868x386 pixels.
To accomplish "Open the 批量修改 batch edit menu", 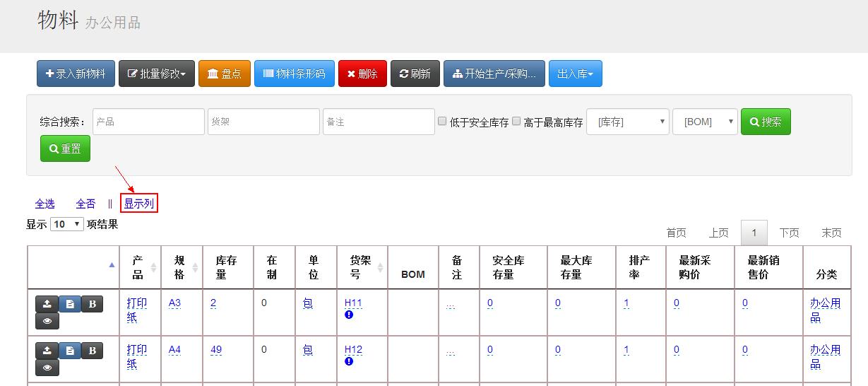I will tap(157, 74).
